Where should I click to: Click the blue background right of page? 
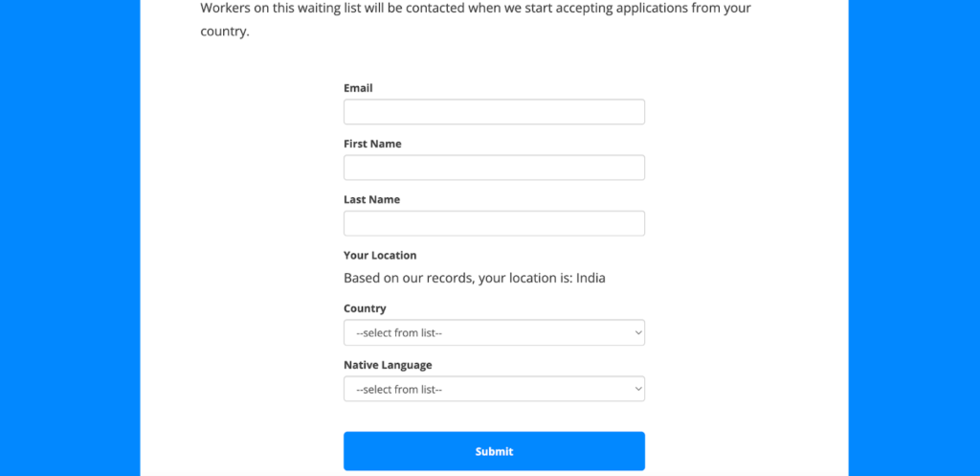[914, 238]
